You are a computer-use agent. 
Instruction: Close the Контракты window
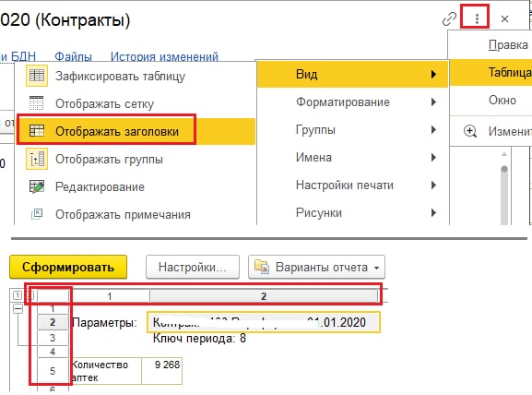(x=504, y=19)
